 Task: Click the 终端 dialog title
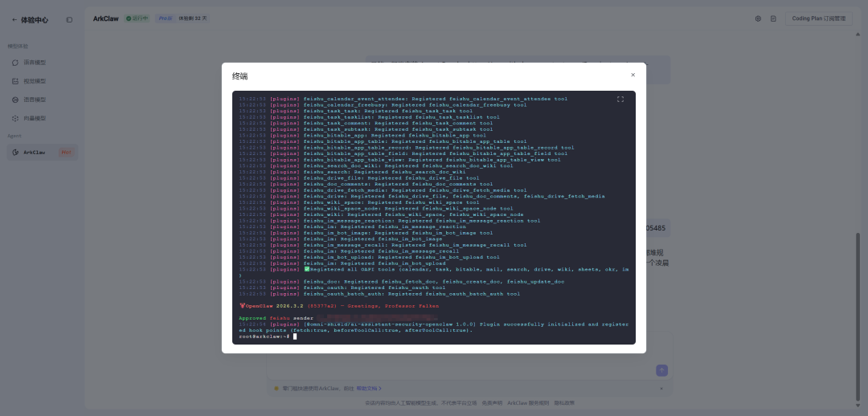[x=240, y=76]
